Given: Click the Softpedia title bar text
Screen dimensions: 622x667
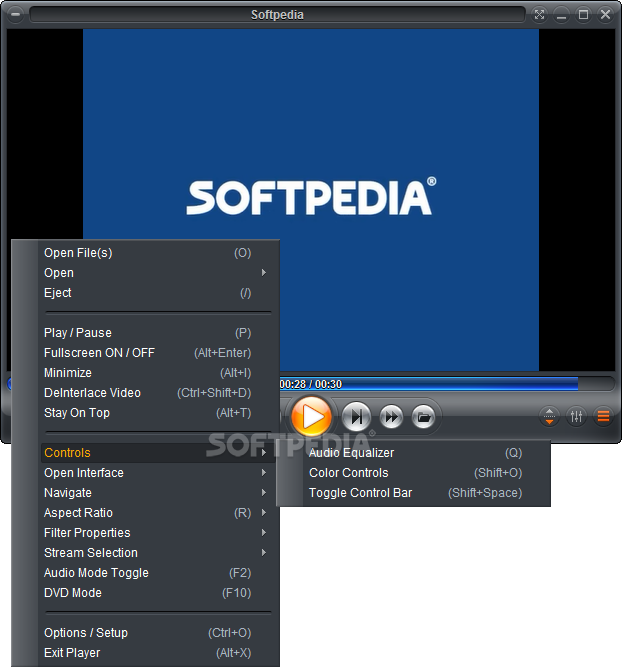Looking at the screenshot, I should pos(277,15).
